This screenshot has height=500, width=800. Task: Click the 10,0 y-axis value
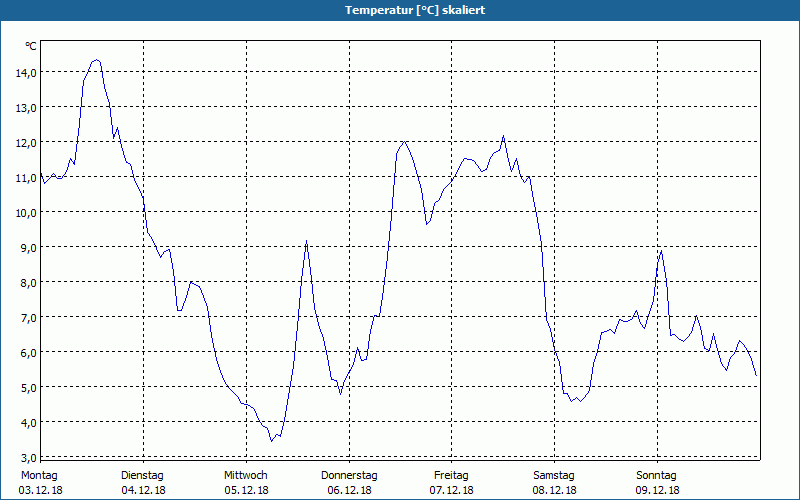pos(26,213)
